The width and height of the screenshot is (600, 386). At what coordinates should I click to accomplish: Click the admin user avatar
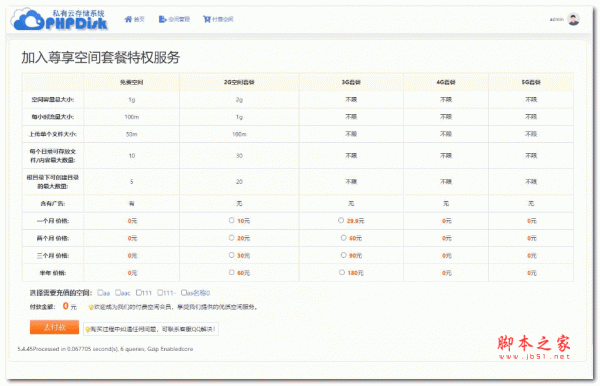pyautogui.click(x=573, y=19)
